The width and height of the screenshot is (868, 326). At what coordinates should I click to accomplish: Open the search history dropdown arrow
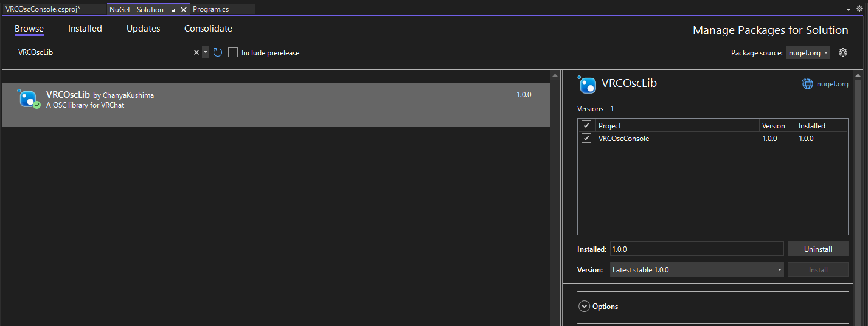(x=206, y=53)
